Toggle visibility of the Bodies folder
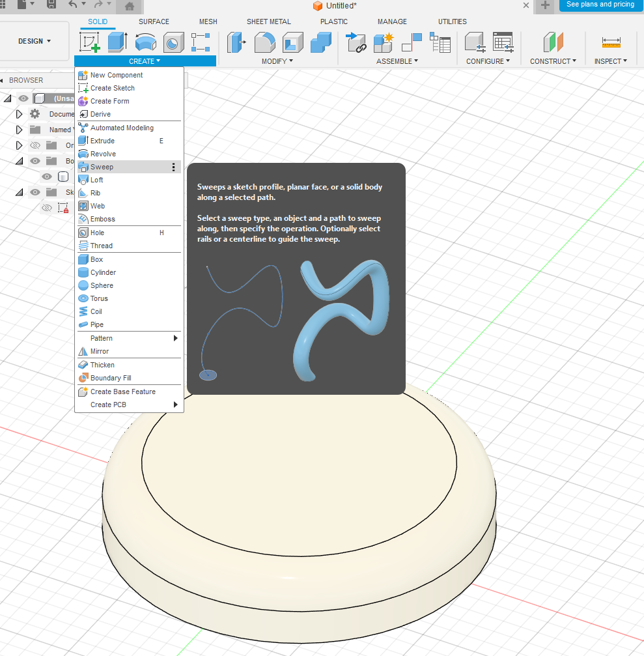 (35, 161)
